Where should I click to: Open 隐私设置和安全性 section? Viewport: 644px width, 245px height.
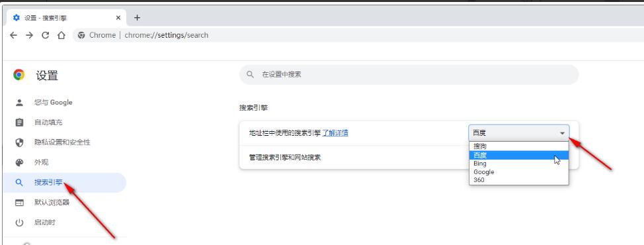tap(64, 142)
